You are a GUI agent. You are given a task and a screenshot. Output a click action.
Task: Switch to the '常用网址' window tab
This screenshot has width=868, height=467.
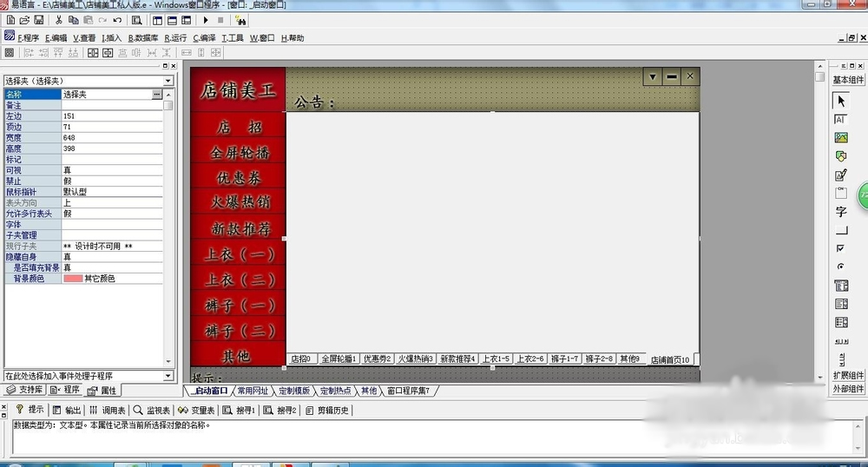click(252, 391)
